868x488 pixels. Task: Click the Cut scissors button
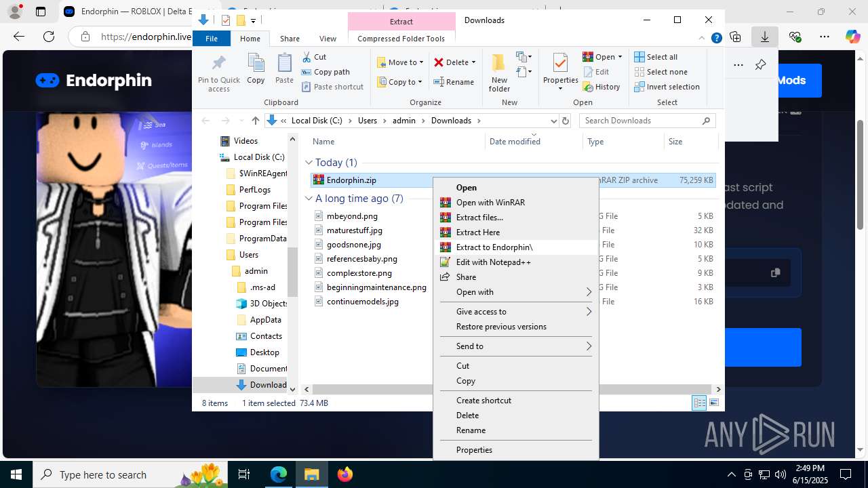[x=315, y=57]
